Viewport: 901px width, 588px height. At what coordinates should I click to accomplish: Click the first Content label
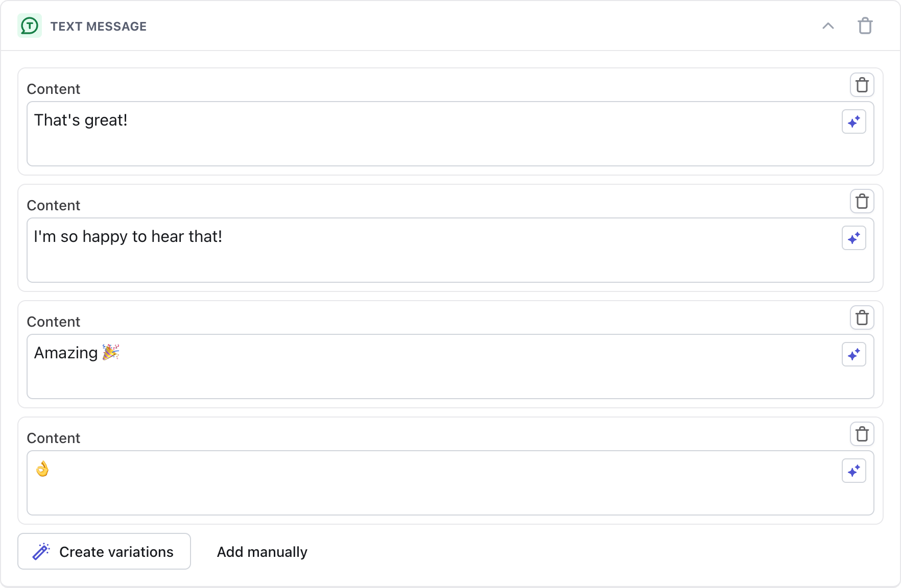pos(53,89)
